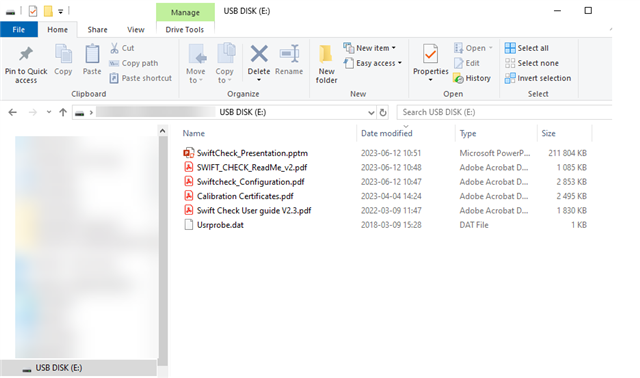Click the Open button in ribbon
The width and height of the screenshot is (640, 378).
click(x=473, y=48)
